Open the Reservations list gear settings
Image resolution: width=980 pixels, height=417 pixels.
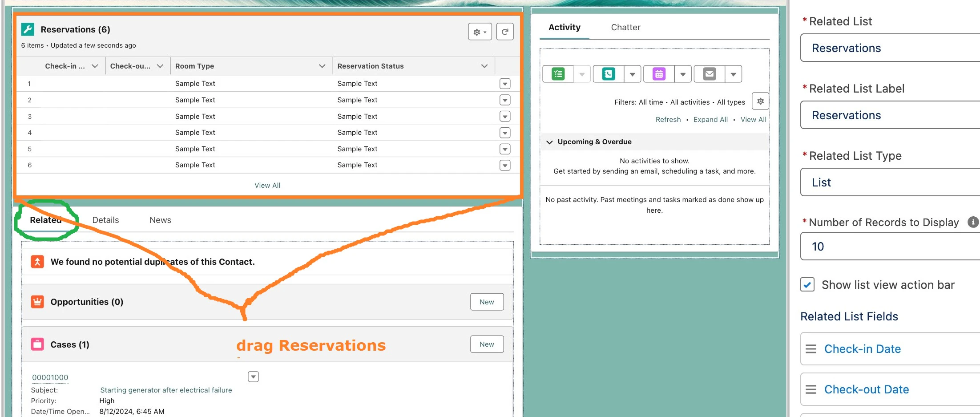click(x=480, y=32)
